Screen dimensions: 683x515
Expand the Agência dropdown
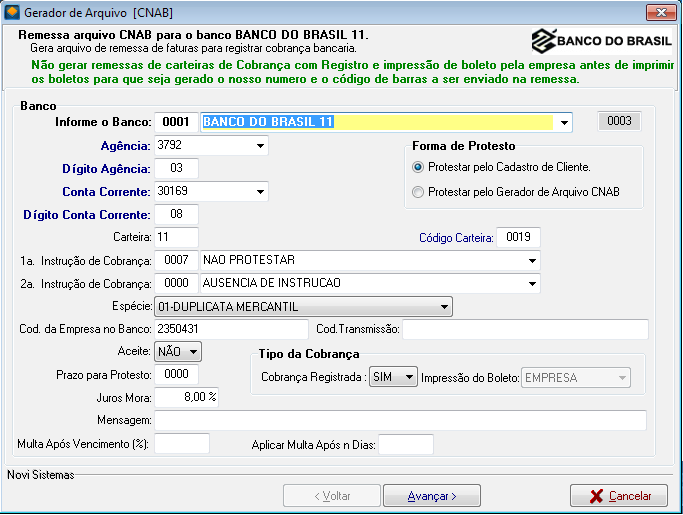[260, 146]
